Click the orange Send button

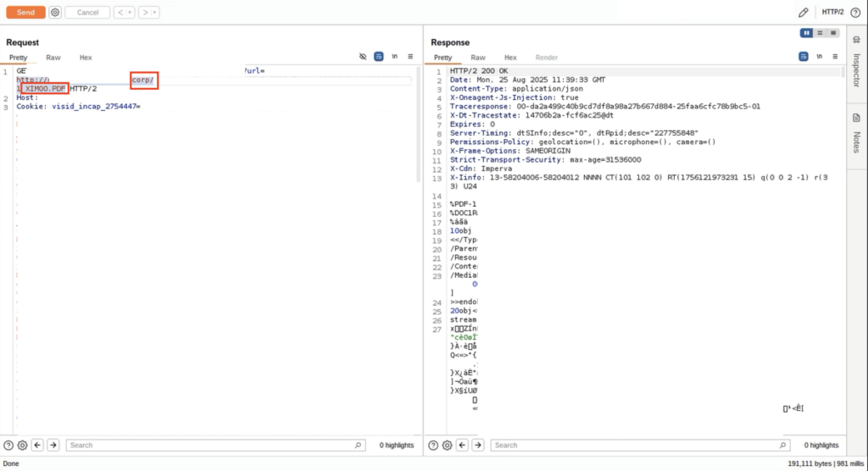tap(25, 13)
